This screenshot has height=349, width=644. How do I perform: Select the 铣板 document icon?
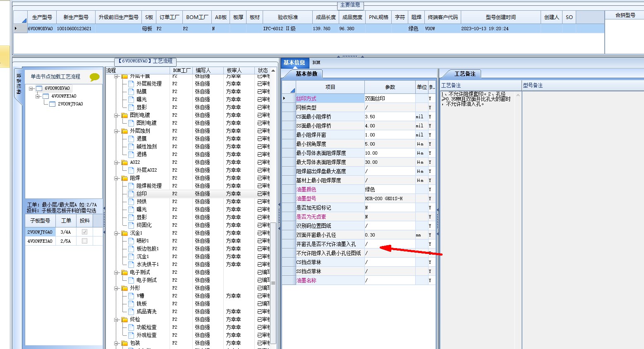[x=131, y=304]
